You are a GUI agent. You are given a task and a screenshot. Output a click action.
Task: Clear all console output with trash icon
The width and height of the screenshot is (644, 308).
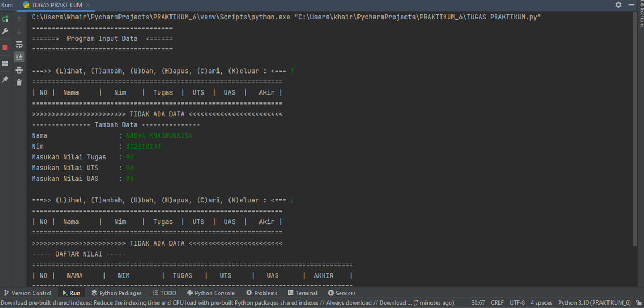pos(19,82)
